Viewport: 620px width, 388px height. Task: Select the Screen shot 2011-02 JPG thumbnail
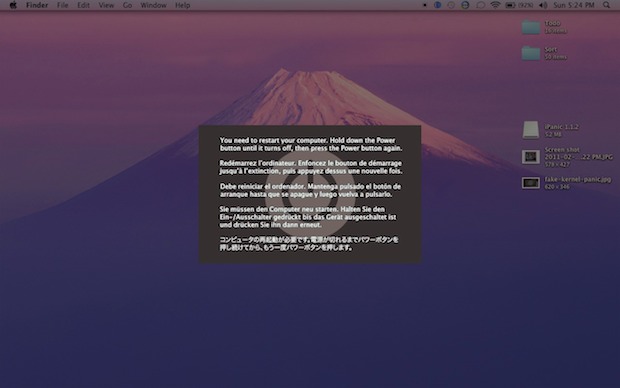(x=531, y=157)
